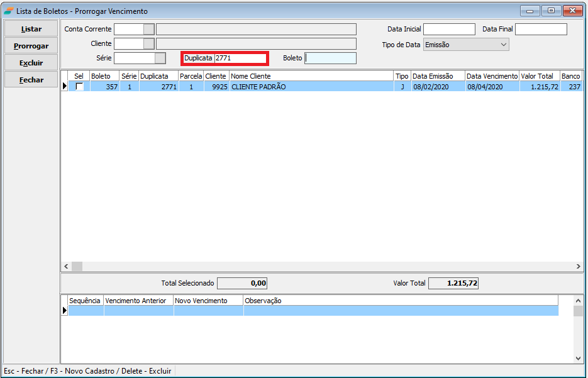Screen dimensions: 588x378
Task: Click the Fechar button
Action: [x=31, y=80]
